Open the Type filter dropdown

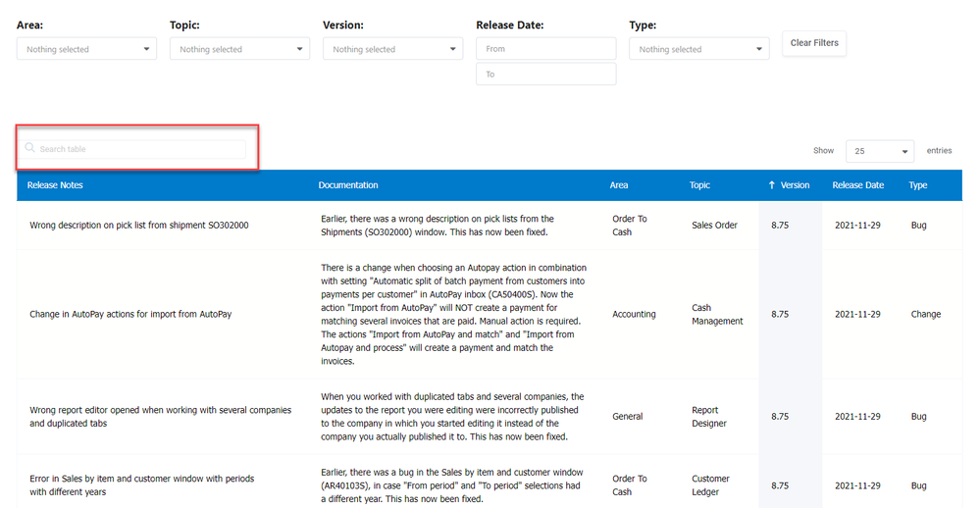coord(698,49)
